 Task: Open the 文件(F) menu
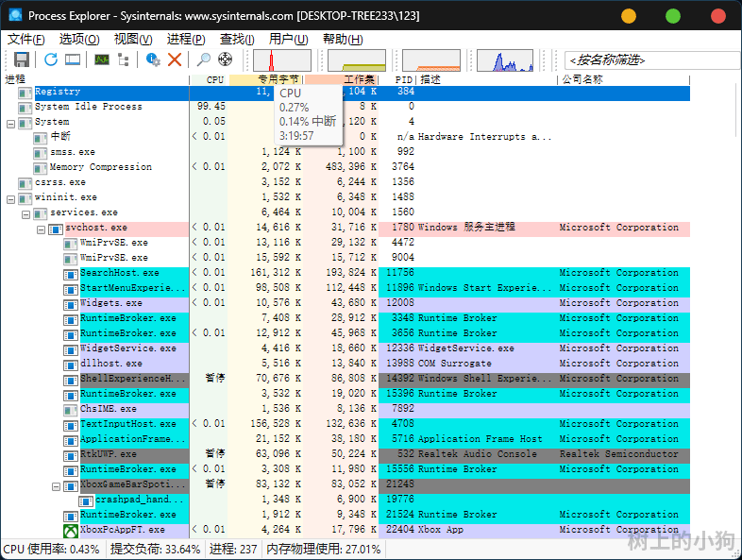[x=25, y=39]
